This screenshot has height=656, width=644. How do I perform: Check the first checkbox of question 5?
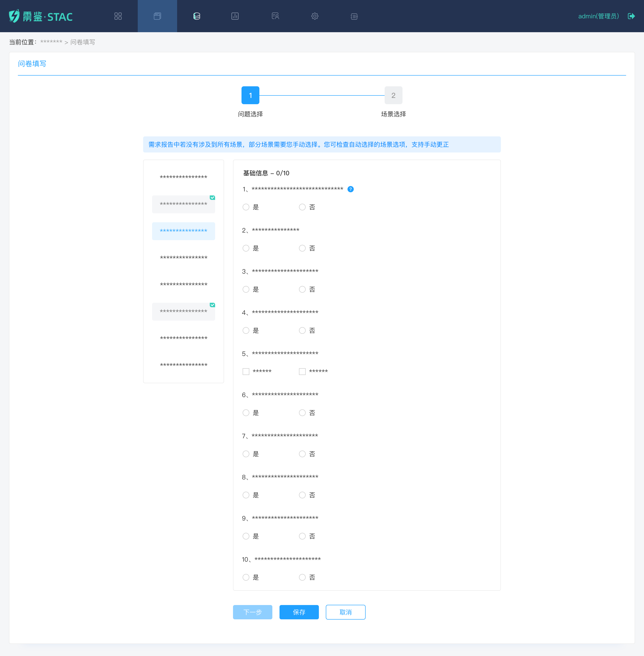246,372
